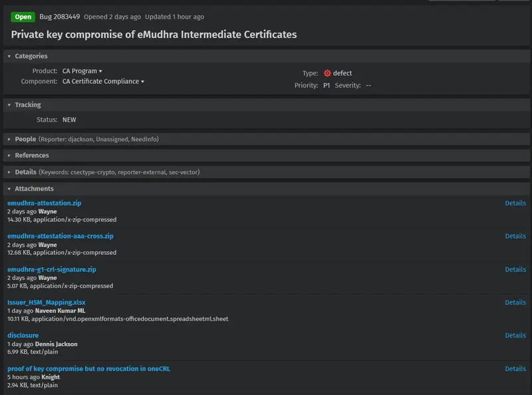This screenshot has height=395, width=532.
Task: Open emudhra-g1-crl-signature.zip attachment
Action: point(52,269)
